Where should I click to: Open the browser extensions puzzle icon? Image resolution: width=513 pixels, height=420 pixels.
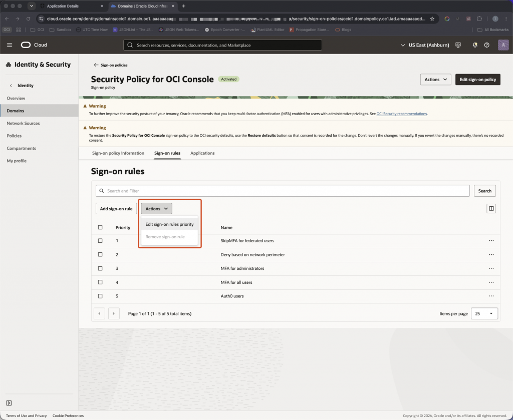tap(479, 19)
